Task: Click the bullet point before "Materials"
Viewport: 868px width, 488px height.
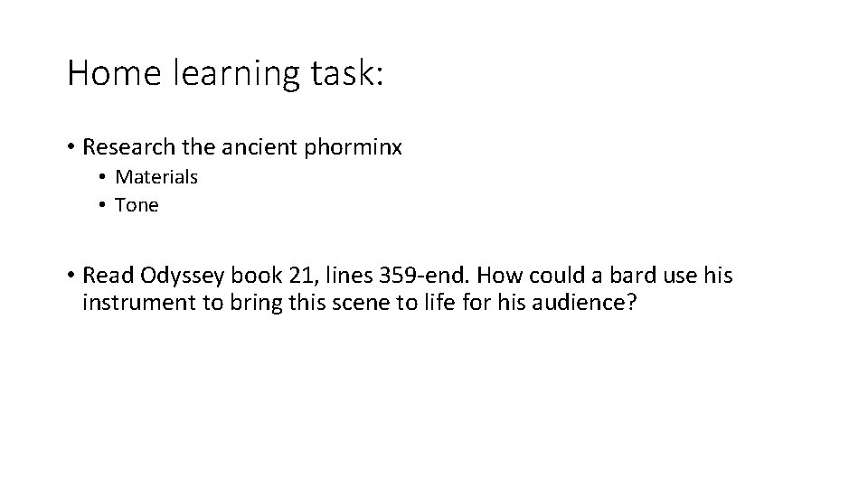Action: (x=102, y=177)
